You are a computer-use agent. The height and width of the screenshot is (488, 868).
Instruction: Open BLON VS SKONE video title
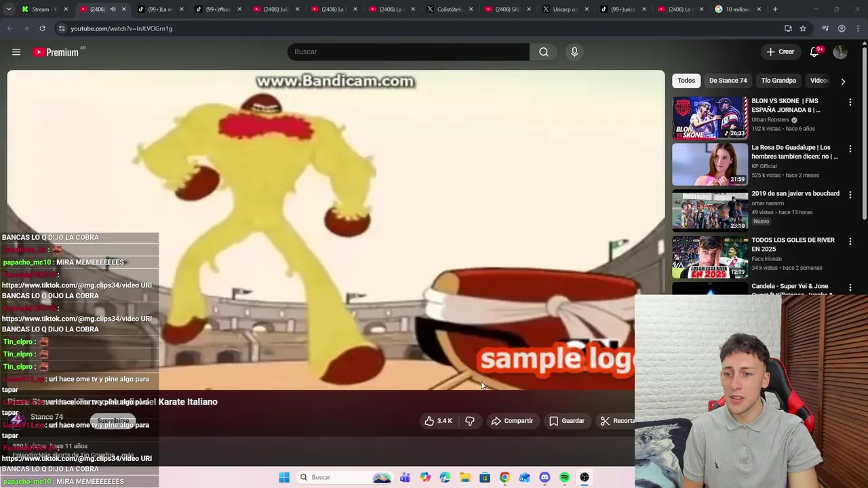pyautogui.click(x=786, y=105)
